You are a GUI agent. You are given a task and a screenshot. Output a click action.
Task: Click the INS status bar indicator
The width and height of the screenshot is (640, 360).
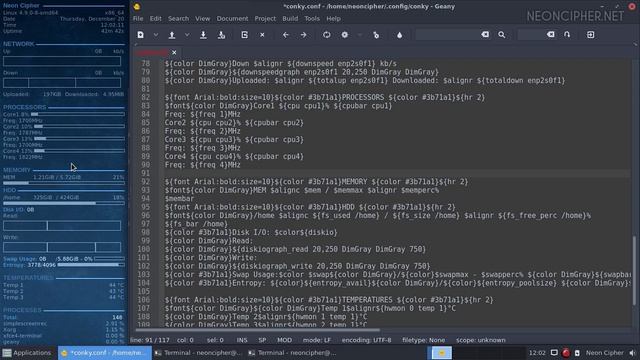pyautogui.click(x=242, y=340)
